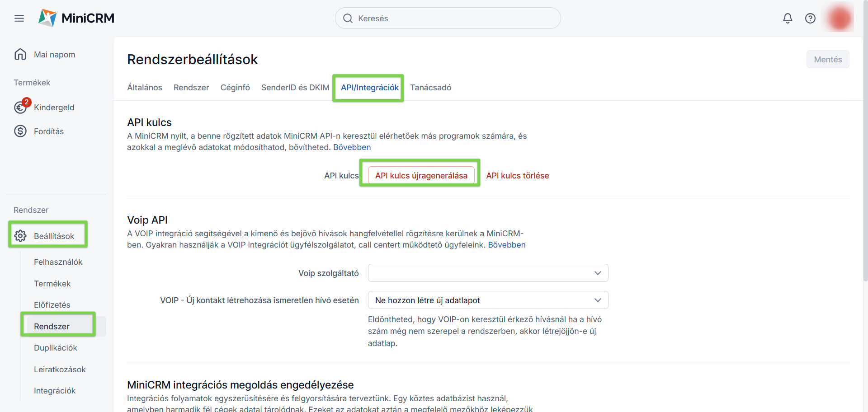Click the Fordítás dollar icon
Screen dimensions: 868x412
20,131
